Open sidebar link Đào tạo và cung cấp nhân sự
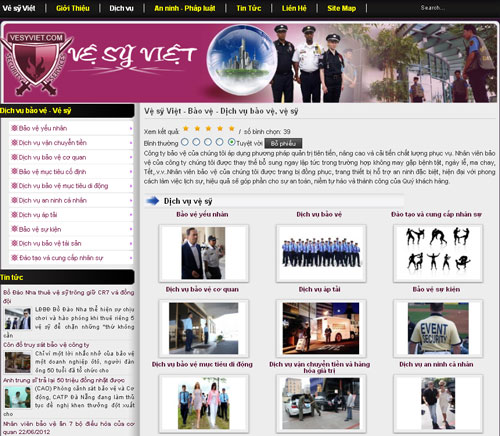Viewport: 500px width, 436px height. [x=61, y=258]
